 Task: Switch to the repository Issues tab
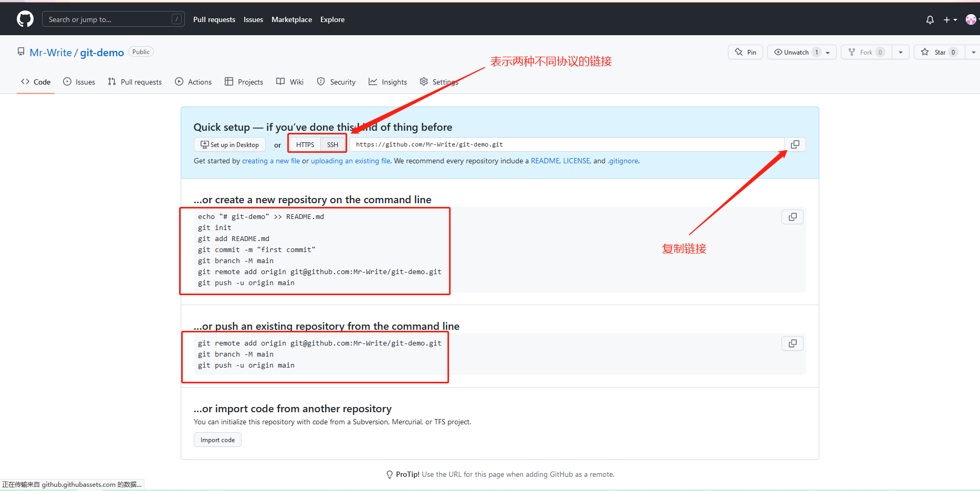point(79,82)
